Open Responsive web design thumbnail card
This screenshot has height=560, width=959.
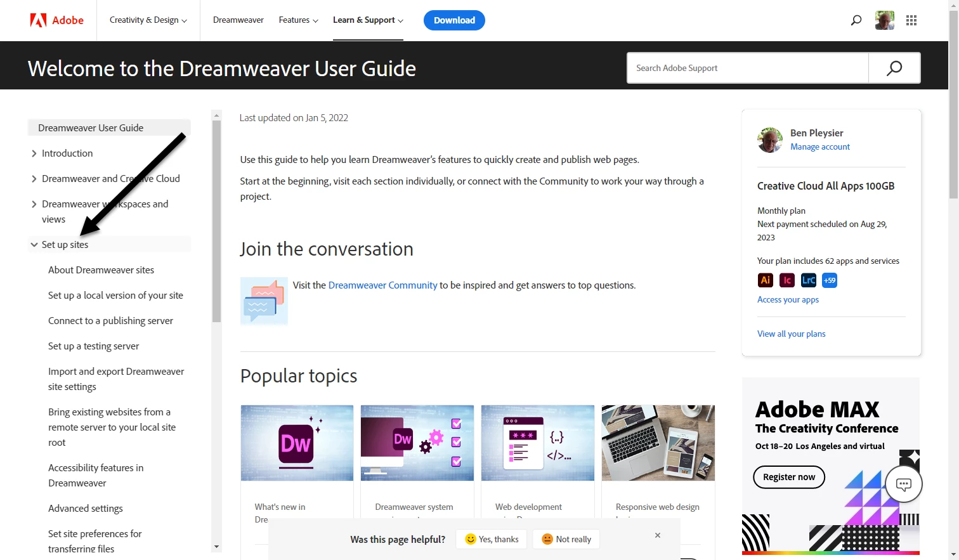(x=658, y=443)
